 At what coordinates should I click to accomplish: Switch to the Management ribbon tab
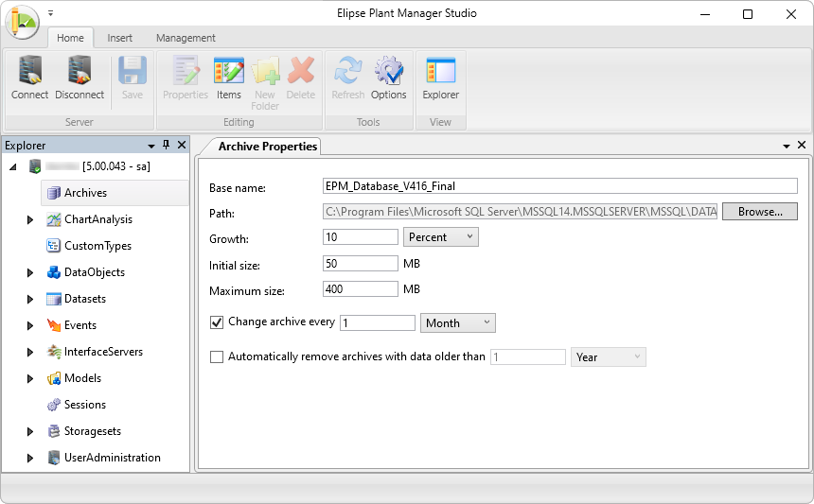coord(186,38)
